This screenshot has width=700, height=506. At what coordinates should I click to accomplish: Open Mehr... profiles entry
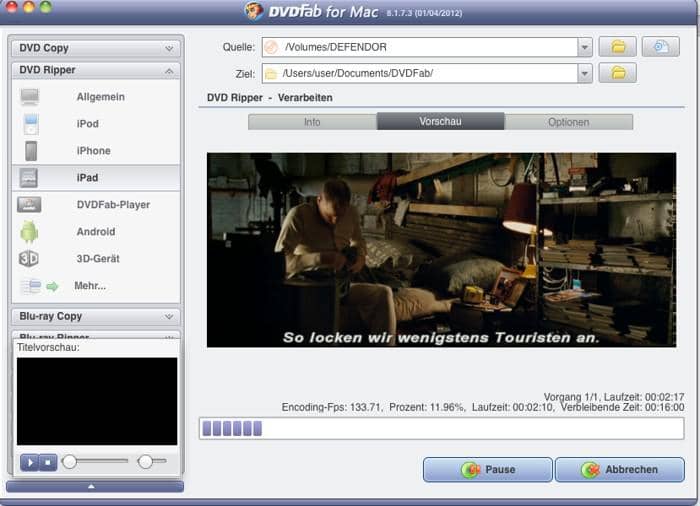pos(90,286)
